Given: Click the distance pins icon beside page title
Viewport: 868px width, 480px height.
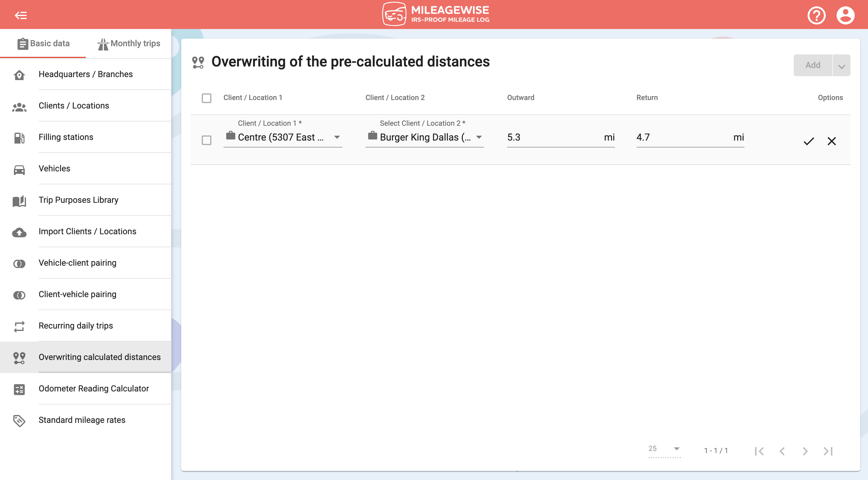Looking at the screenshot, I should coord(198,62).
